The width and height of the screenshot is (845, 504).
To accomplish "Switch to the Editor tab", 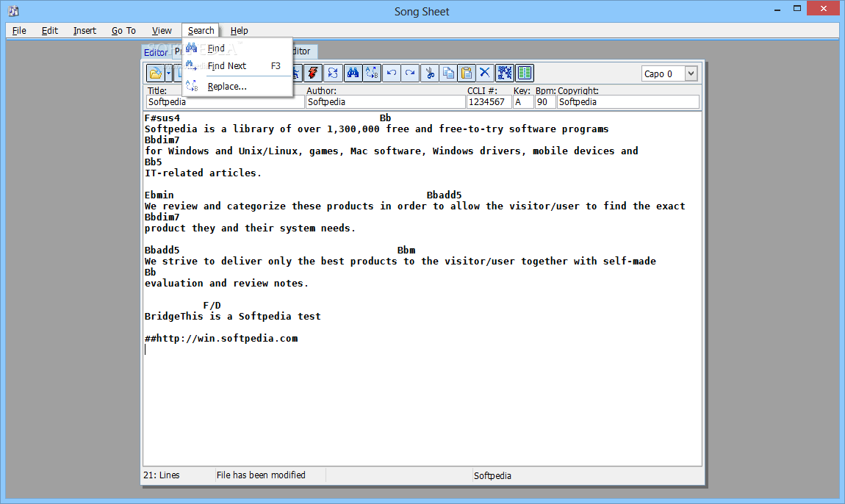I will [x=156, y=52].
